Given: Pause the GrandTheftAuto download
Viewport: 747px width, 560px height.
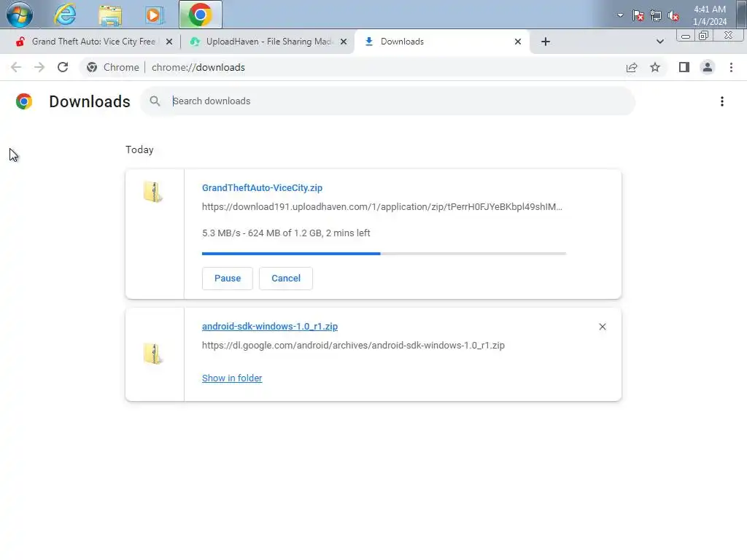Looking at the screenshot, I should click(228, 278).
